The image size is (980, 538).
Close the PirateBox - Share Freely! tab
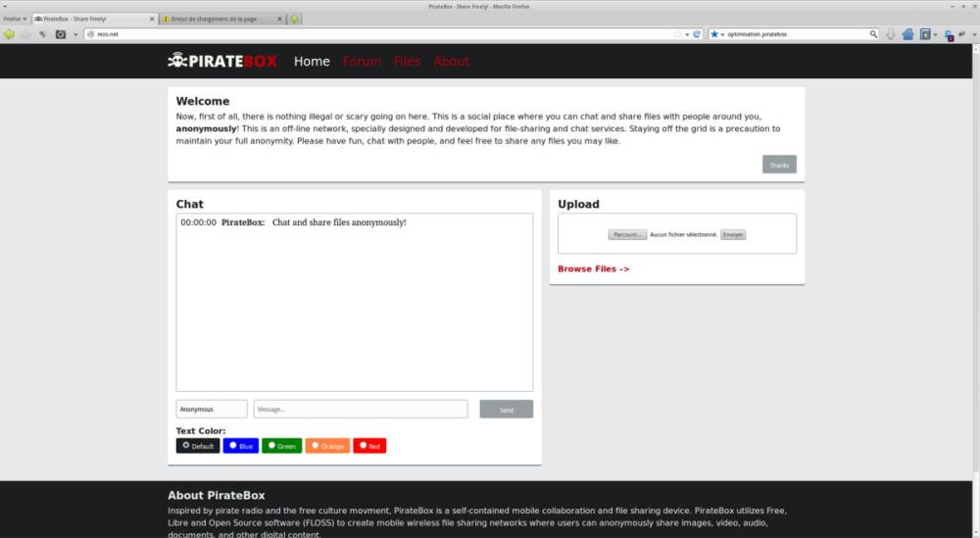coord(152,19)
